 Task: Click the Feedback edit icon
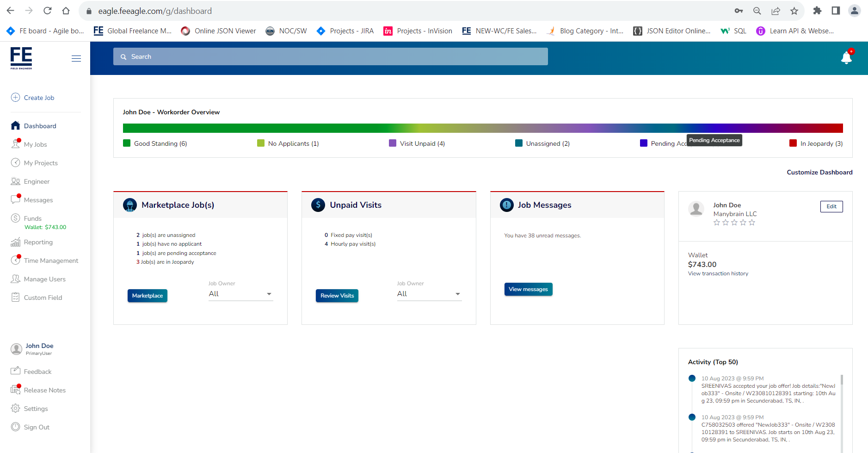(15, 371)
